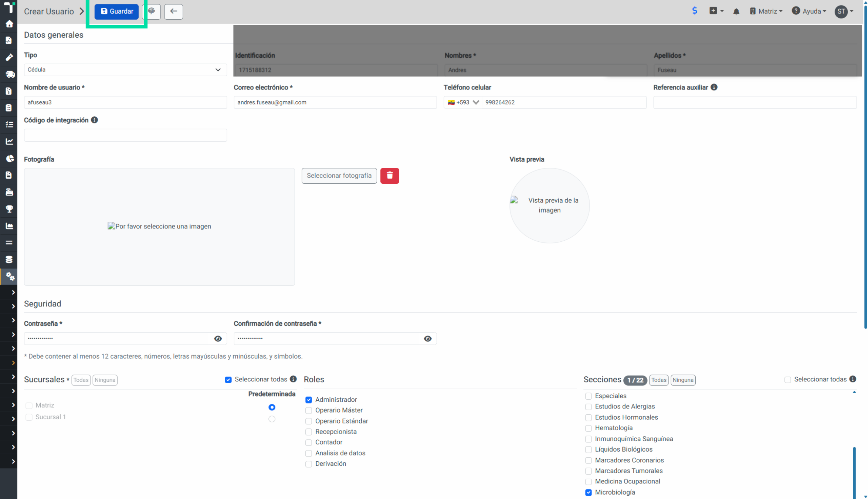868x499 pixels.
Task: Expand the last sidebar chevron at bottom
Action: pos(13,461)
